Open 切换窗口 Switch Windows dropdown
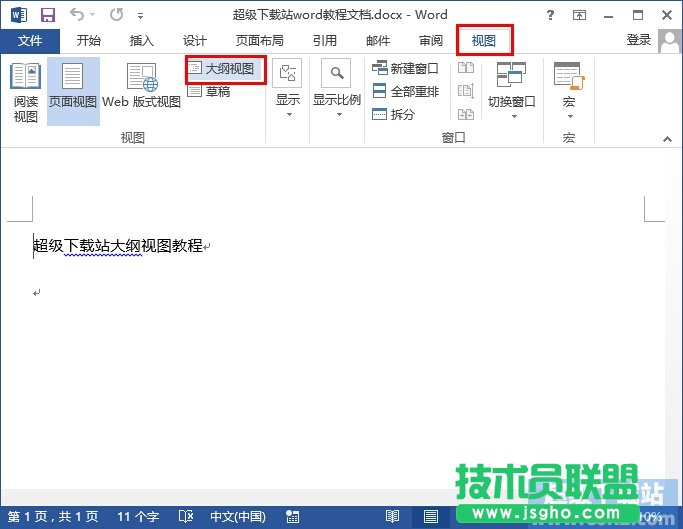 [x=512, y=91]
